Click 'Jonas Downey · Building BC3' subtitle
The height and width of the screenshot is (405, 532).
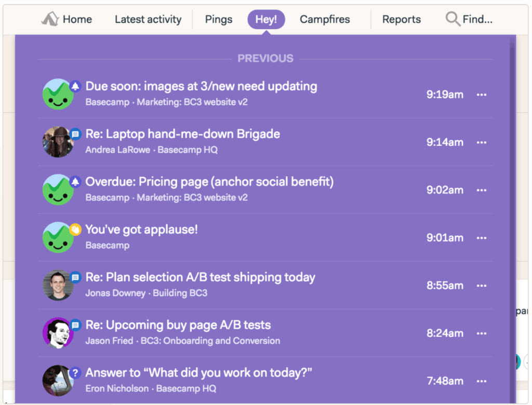coord(146,293)
